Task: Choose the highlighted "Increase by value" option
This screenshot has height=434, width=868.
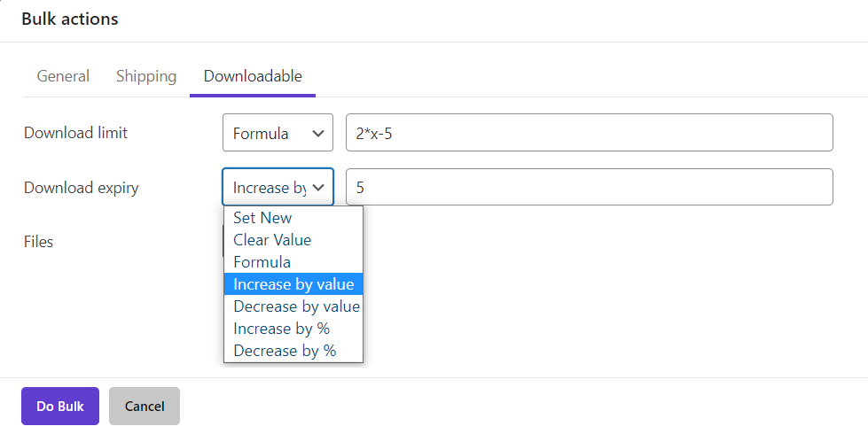Action: pos(293,284)
